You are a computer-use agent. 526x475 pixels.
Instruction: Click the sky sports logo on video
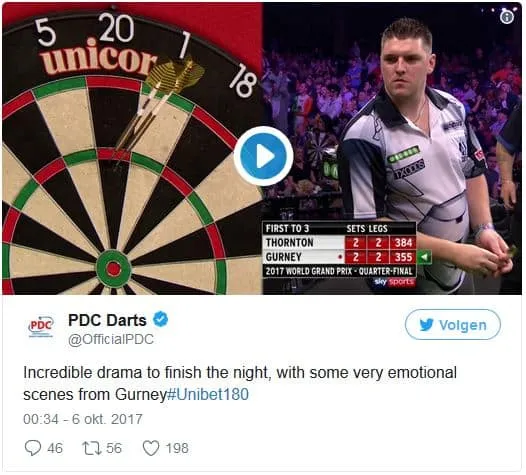click(x=394, y=282)
